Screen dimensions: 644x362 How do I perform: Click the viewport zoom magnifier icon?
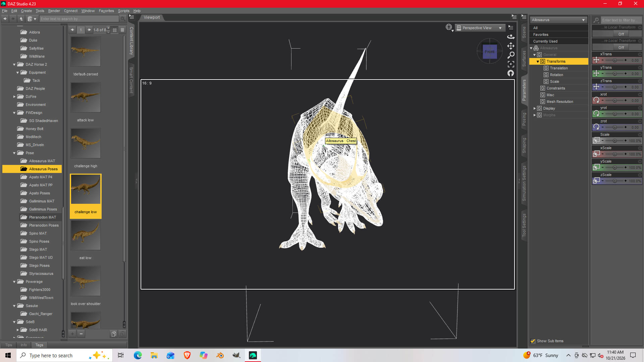coord(511,55)
